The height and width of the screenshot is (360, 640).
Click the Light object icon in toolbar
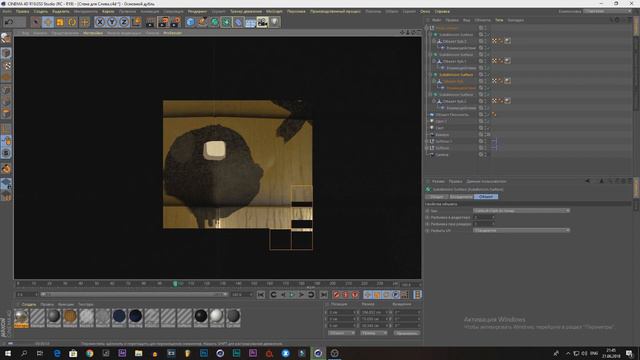pos(275,22)
